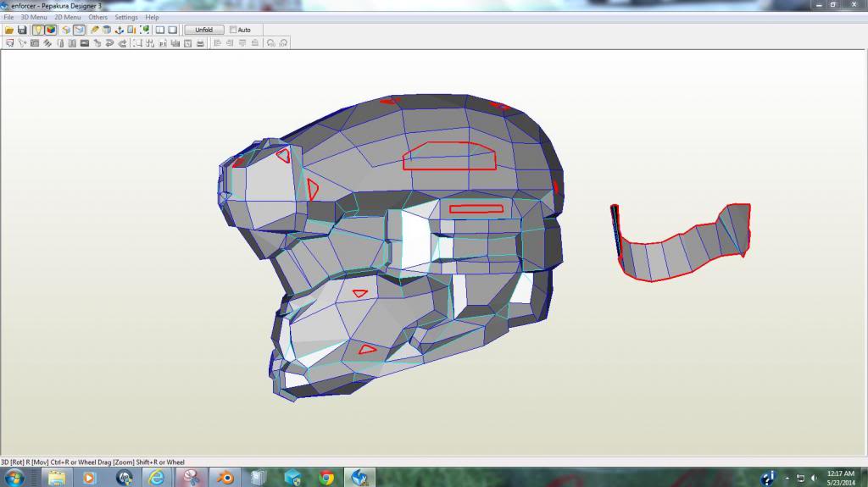Open Google Chrome from the taskbar

coord(326,478)
